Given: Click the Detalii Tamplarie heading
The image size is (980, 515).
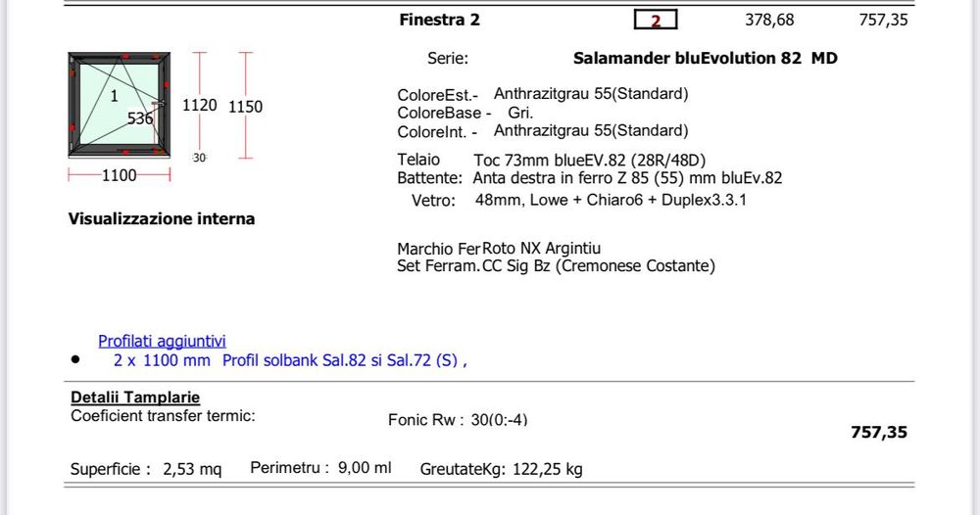Looking at the screenshot, I should tap(135, 397).
